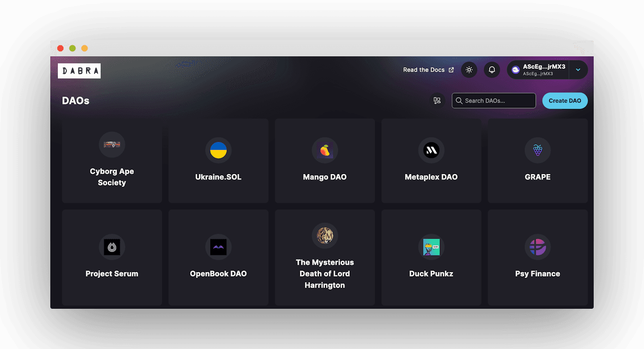The width and height of the screenshot is (644, 349).
Task: Click the orange window control button
Action: click(x=85, y=48)
